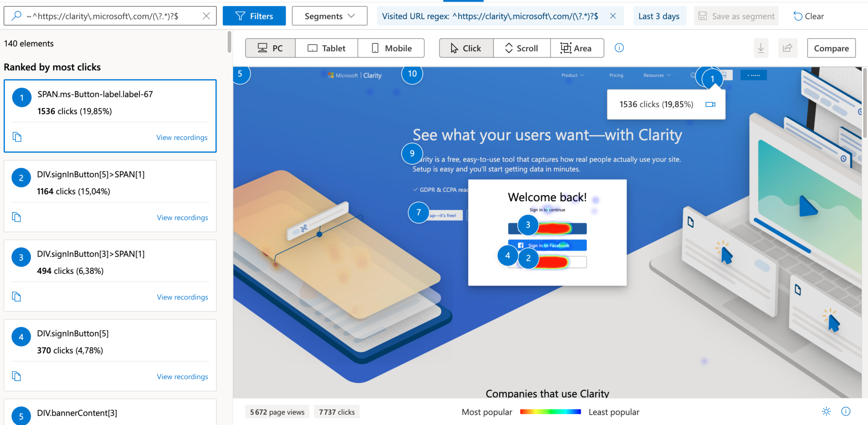Image resolution: width=868 pixels, height=425 pixels.
Task: Click the heatmap color scale gradient
Action: (x=550, y=411)
